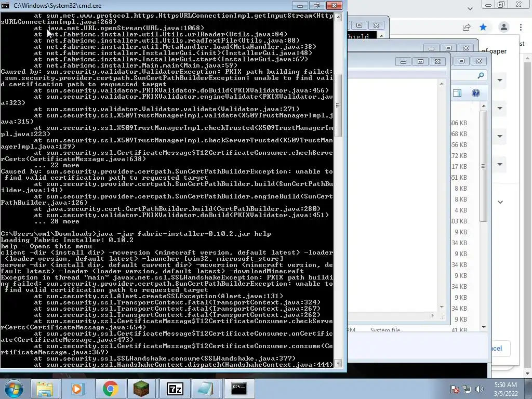532x399 pixels.
Task: Click Explorer file list scroll-up arrow
Action: pyautogui.click(x=484, y=106)
